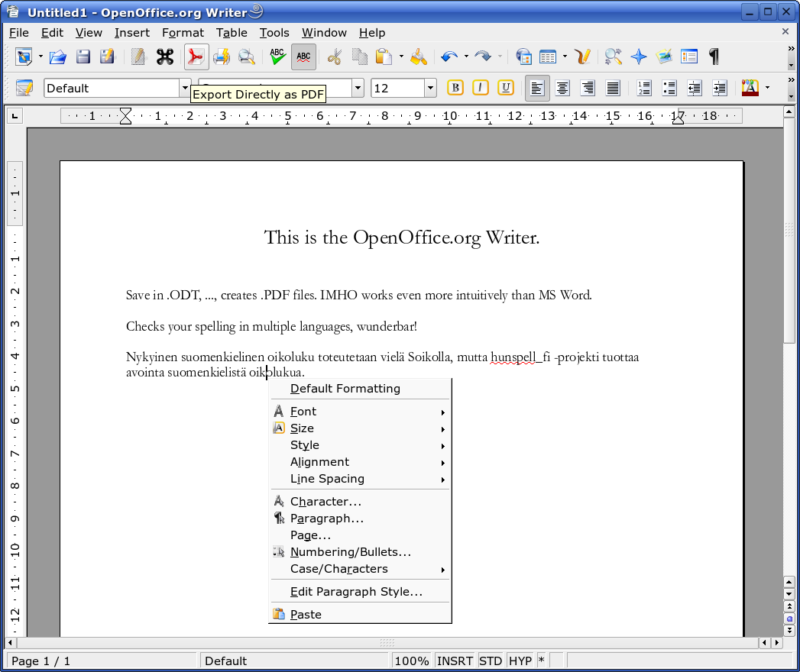
Task: Open the Navigator star icon
Action: coord(639,57)
